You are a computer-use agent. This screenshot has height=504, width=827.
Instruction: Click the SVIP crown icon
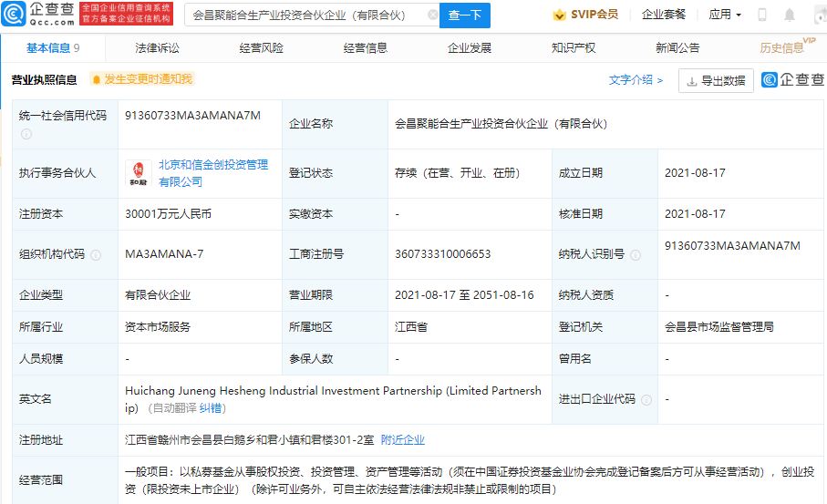(x=559, y=15)
